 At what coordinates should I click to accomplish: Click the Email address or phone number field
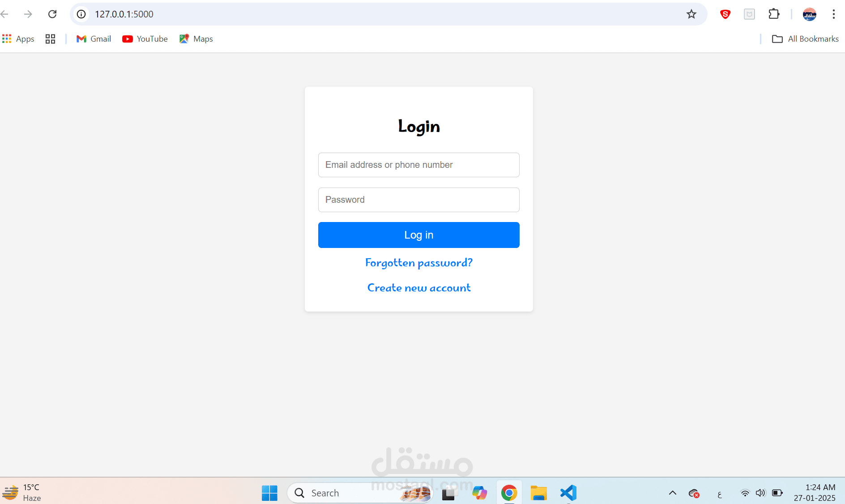click(419, 165)
